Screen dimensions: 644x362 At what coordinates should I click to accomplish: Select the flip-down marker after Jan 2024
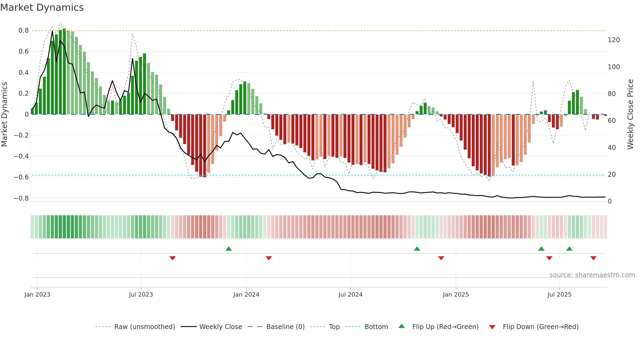269,258
